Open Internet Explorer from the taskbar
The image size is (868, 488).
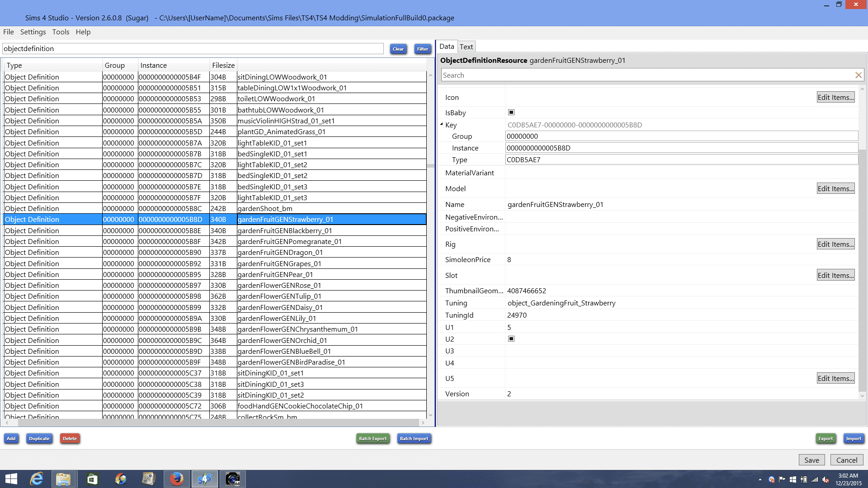[x=37, y=479]
